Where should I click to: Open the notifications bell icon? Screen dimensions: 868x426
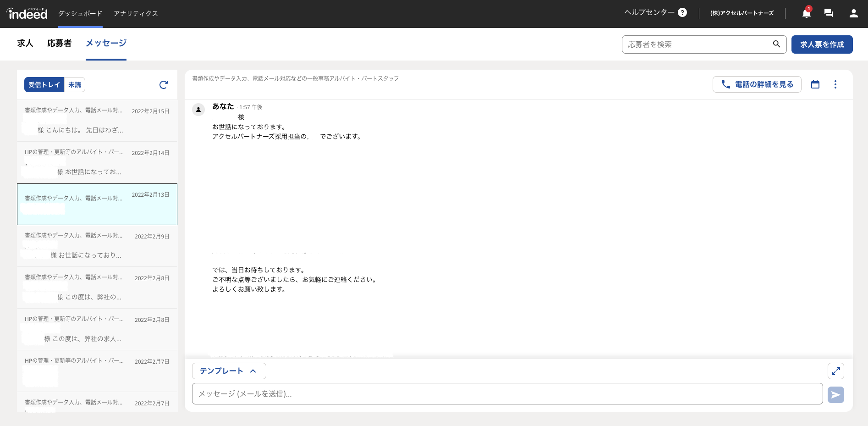point(806,13)
